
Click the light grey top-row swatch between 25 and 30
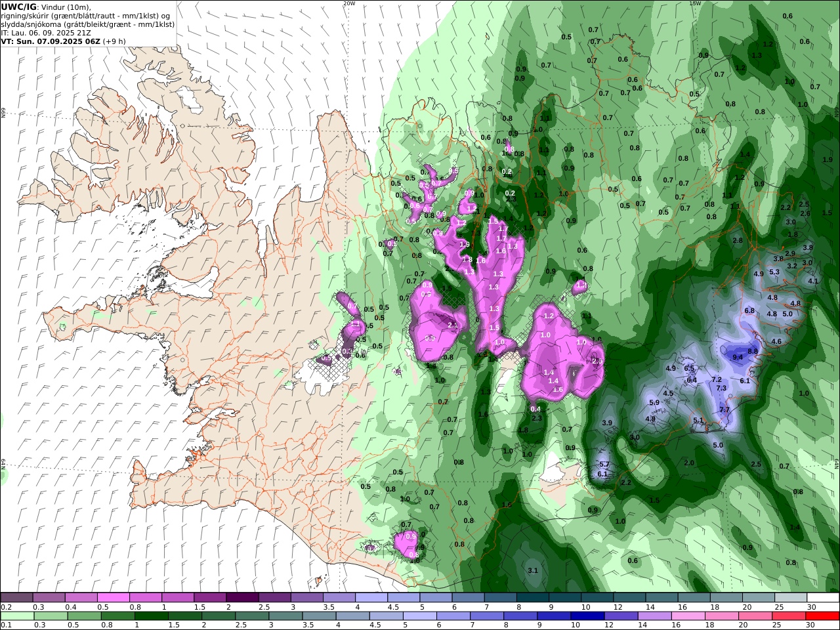coord(791,598)
